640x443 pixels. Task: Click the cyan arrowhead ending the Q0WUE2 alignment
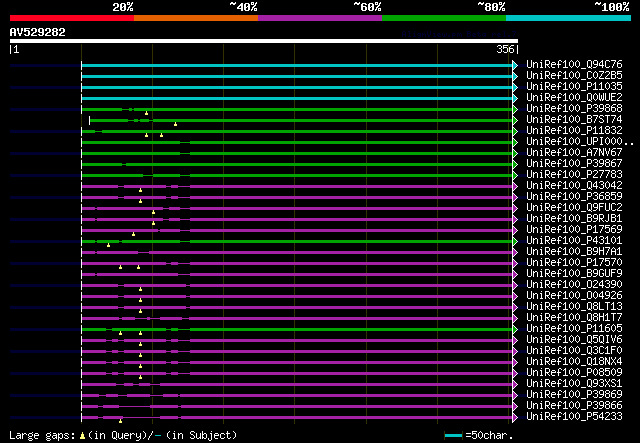(516, 98)
